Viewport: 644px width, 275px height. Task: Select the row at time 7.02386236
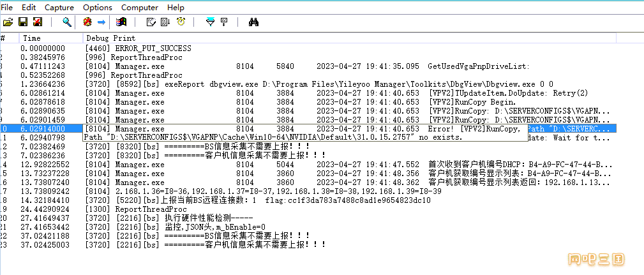(x=308, y=156)
